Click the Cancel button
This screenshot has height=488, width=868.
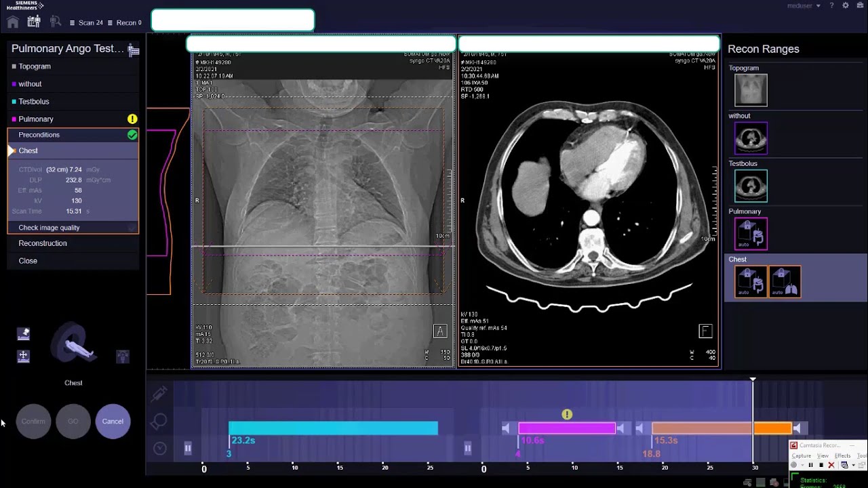(113, 422)
